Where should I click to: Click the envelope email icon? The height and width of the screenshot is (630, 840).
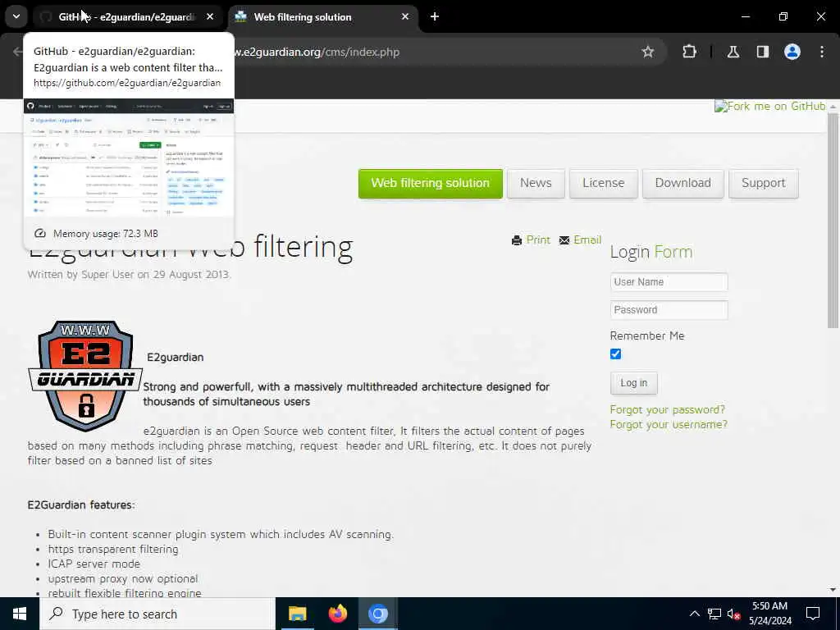click(x=564, y=240)
